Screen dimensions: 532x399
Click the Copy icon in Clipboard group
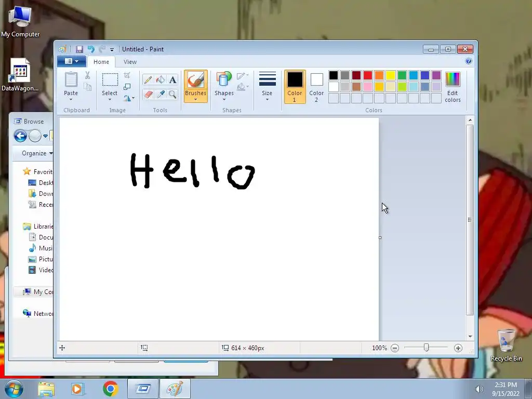click(x=87, y=87)
